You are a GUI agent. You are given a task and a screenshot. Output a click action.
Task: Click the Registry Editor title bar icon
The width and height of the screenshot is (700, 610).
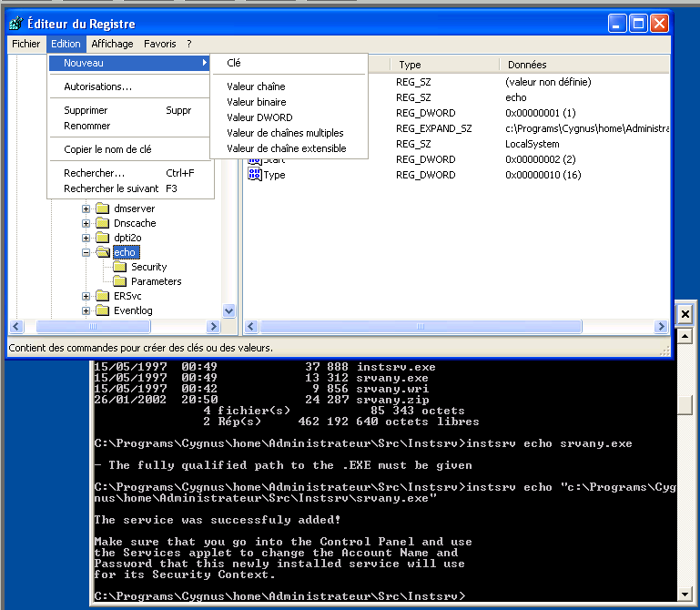click(16, 24)
